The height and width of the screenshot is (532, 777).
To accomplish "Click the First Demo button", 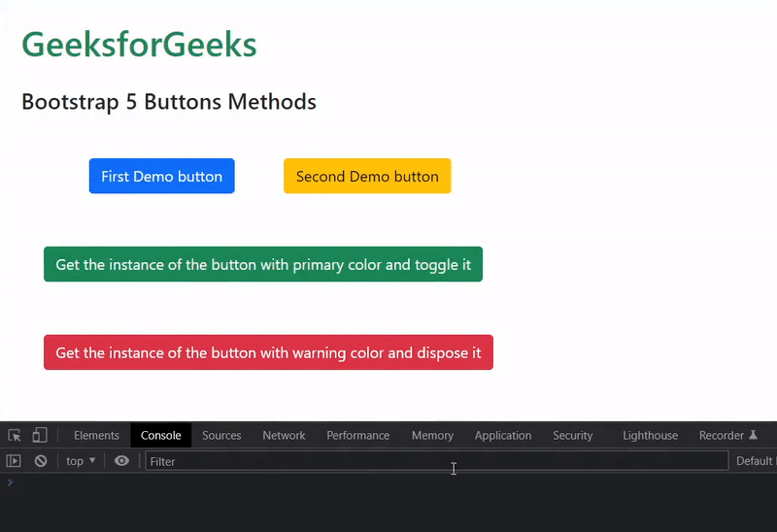I will 161,176.
